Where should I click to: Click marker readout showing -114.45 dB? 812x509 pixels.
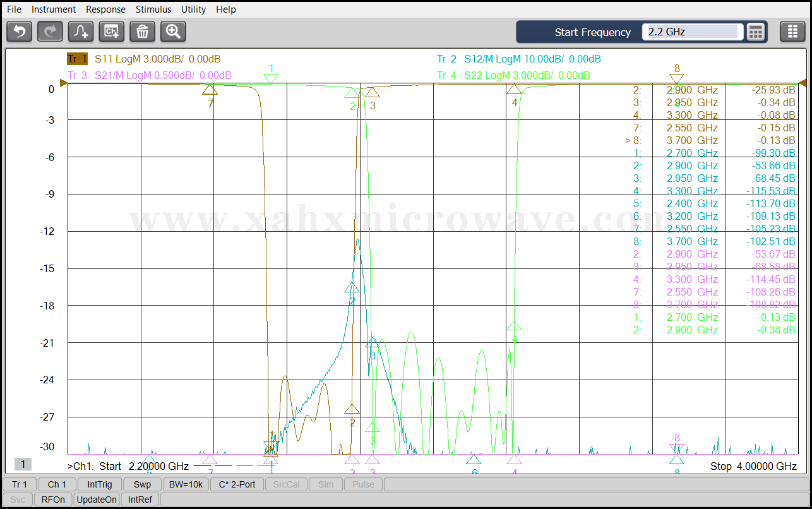pyautogui.click(x=714, y=279)
